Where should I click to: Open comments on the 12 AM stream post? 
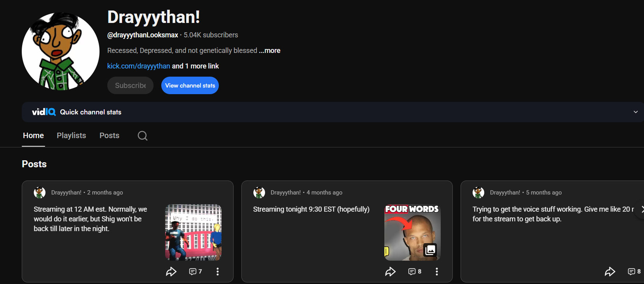[x=195, y=272]
